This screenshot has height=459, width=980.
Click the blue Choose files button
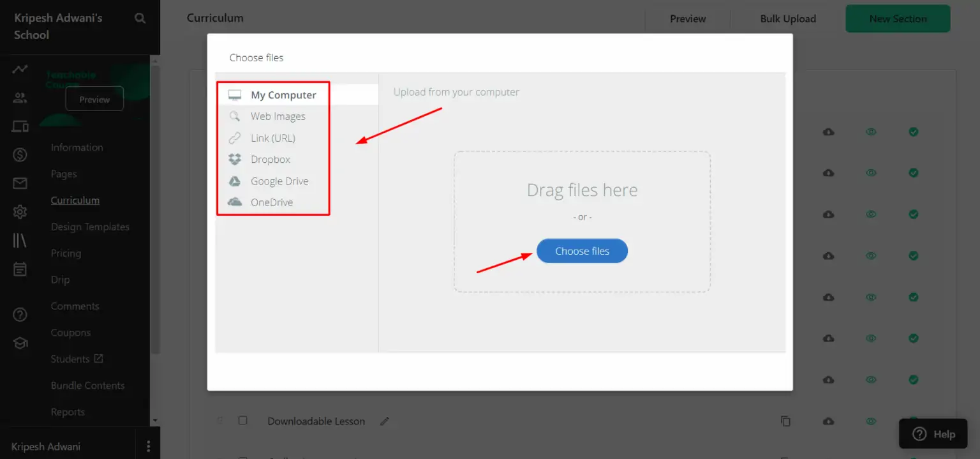582,251
